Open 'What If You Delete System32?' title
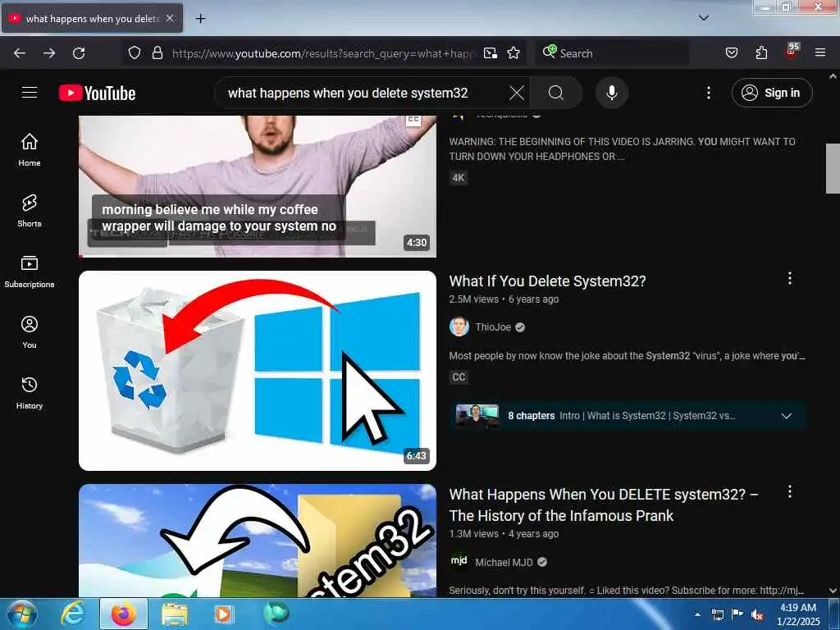840x630 pixels. 547,281
